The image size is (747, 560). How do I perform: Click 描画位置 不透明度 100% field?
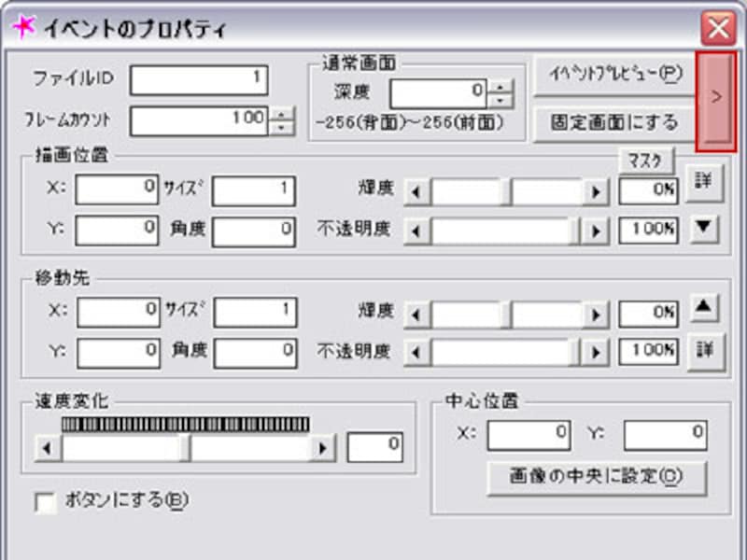648,231
